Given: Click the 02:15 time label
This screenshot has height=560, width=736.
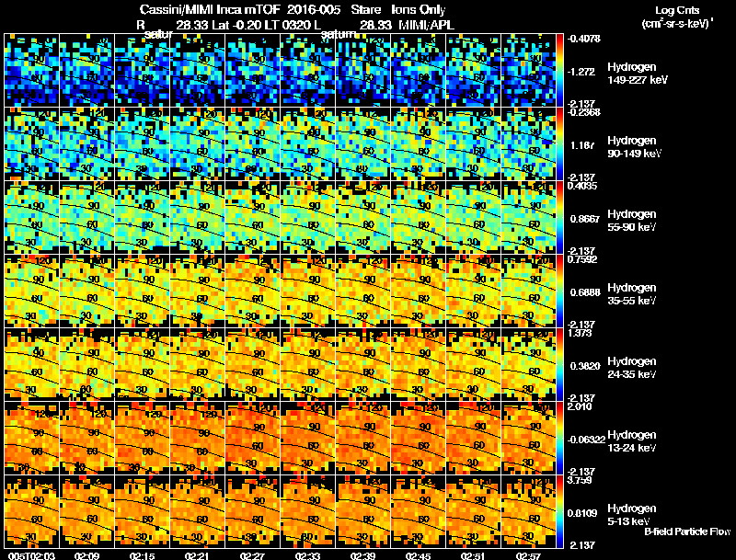Looking at the screenshot, I should point(143,555).
